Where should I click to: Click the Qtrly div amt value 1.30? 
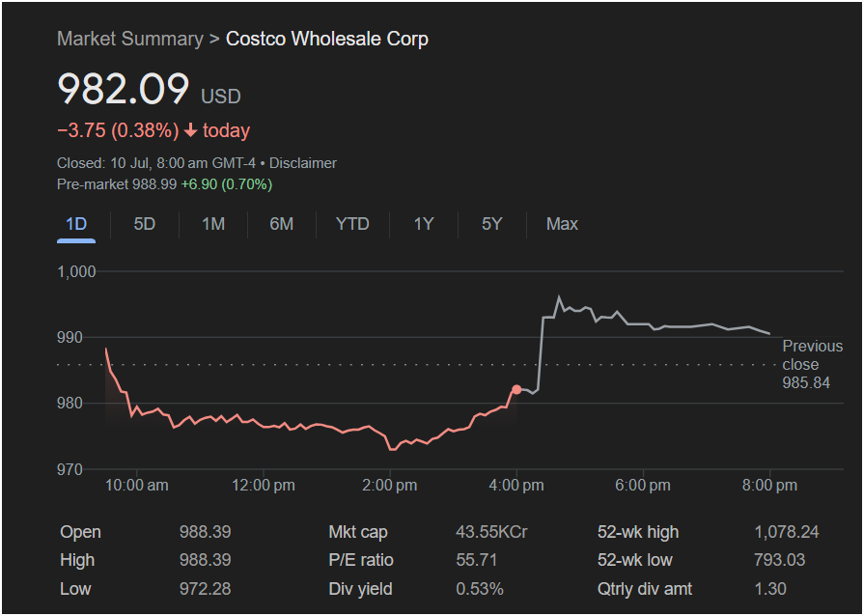(770, 589)
